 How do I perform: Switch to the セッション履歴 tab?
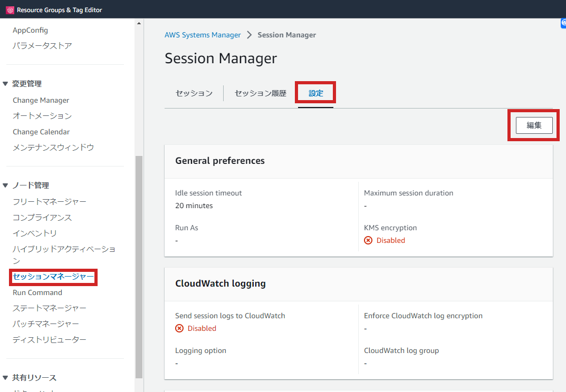(x=260, y=93)
